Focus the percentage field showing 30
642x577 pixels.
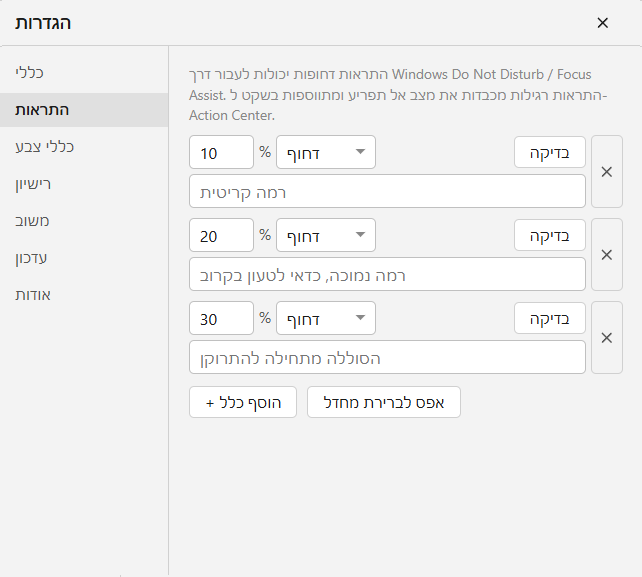pos(222,318)
